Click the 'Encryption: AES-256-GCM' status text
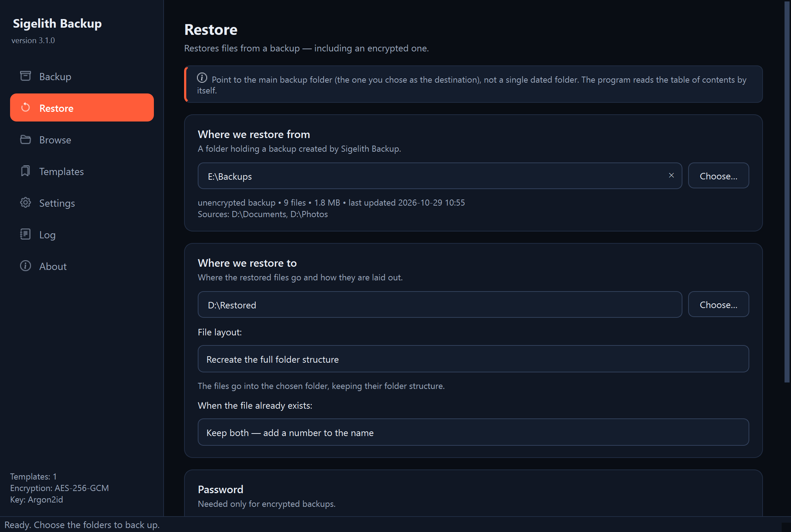This screenshot has height=532, width=791. pos(59,488)
